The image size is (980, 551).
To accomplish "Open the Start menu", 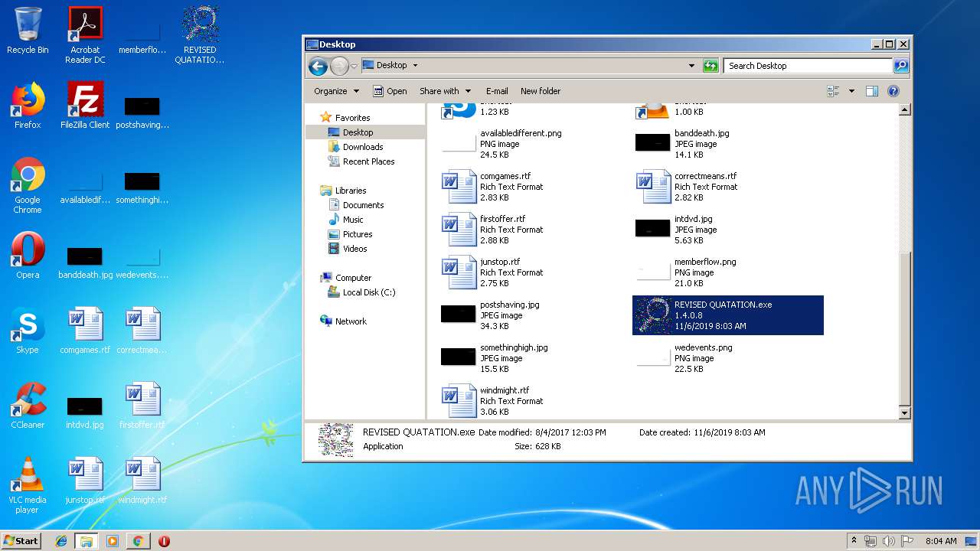I will pos(21,541).
